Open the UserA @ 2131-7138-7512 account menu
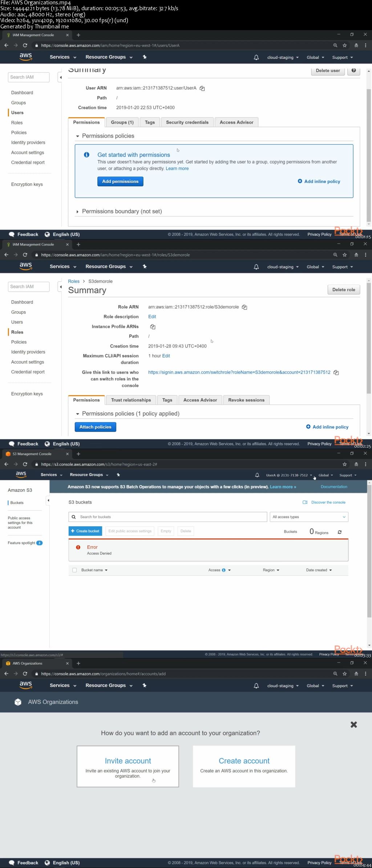The image size is (372, 868). [289, 475]
